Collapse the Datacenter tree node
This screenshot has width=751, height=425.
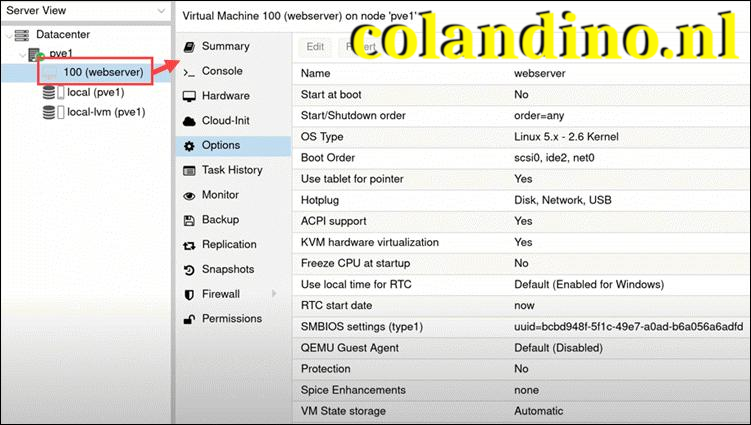[x=9, y=35]
